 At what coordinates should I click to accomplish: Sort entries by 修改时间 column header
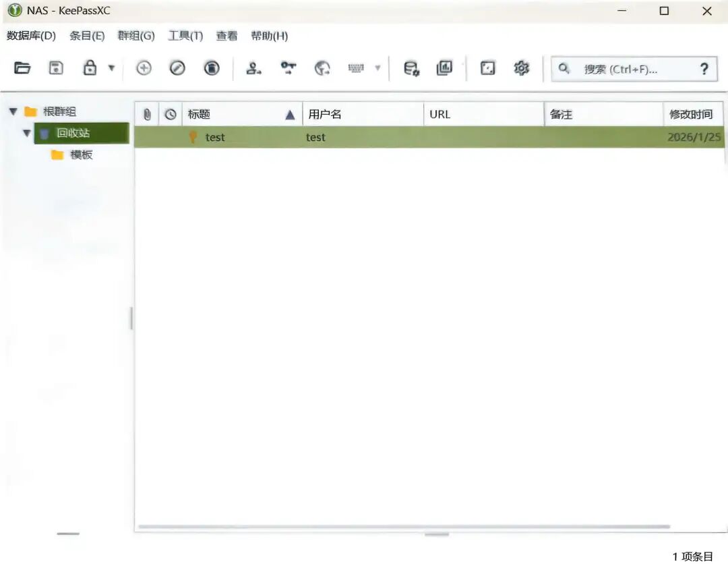[x=691, y=115]
